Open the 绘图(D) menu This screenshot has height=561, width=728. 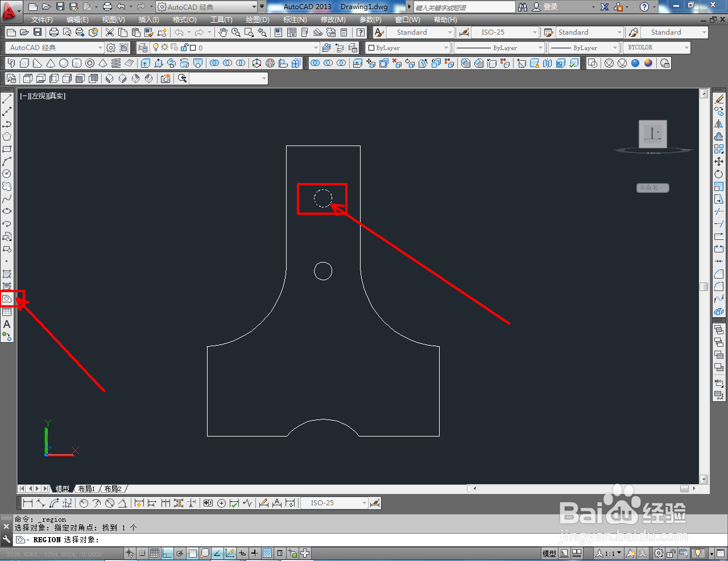[x=258, y=20]
